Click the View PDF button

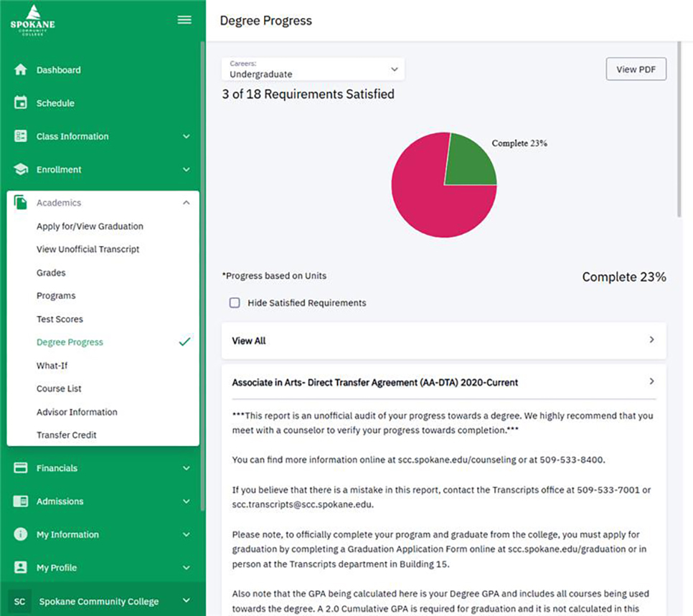click(x=636, y=69)
